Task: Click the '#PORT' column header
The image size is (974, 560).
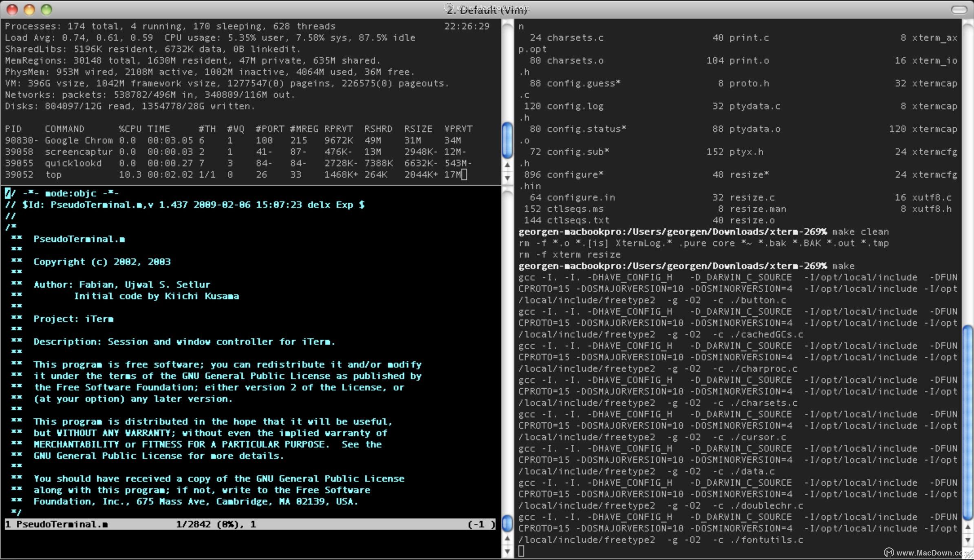Action: tap(270, 129)
